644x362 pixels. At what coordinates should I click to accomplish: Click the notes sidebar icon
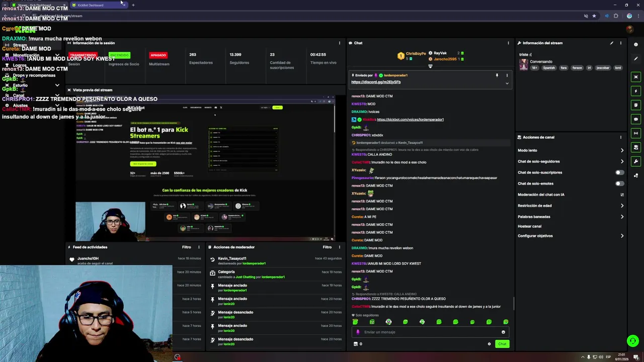[636, 105]
